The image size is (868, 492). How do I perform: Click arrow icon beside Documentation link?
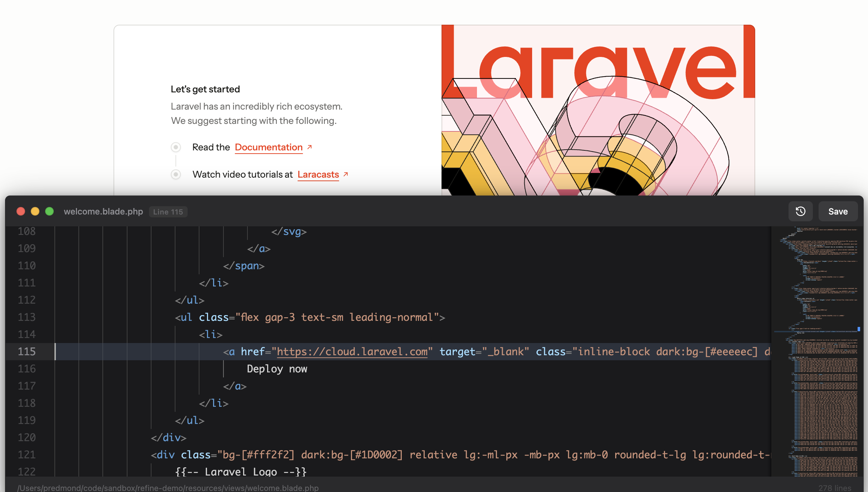click(x=310, y=147)
